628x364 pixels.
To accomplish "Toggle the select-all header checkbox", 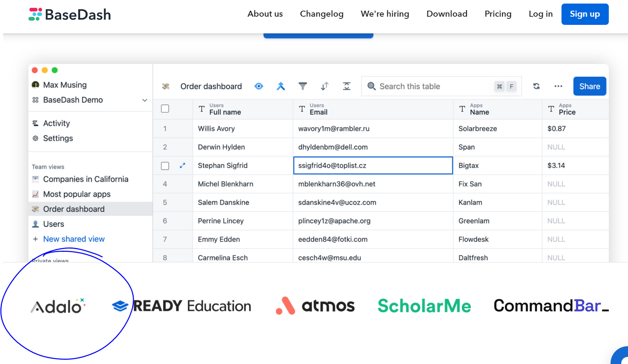I will point(165,109).
